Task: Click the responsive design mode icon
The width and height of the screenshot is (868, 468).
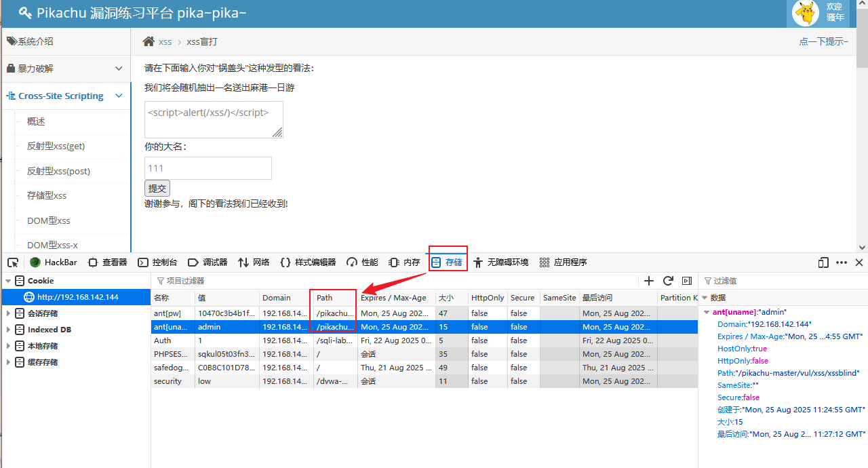Action: tap(823, 262)
